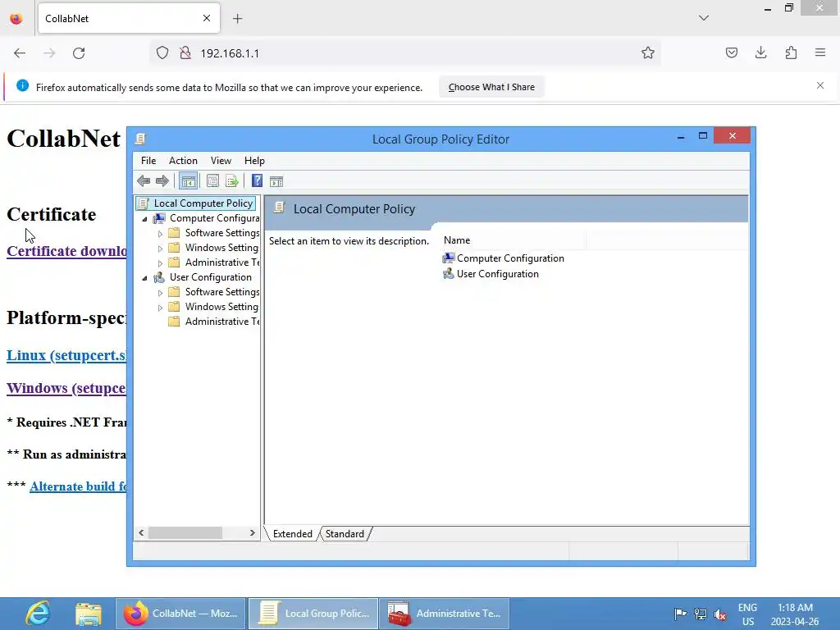The height and width of the screenshot is (630, 840).
Task: Open the Firefox hamburger menu
Action: coord(820,53)
